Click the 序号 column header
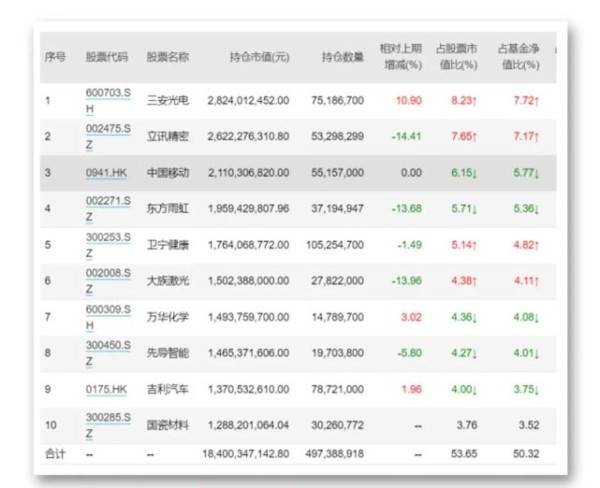This screenshot has width=600, height=488. click(55, 57)
